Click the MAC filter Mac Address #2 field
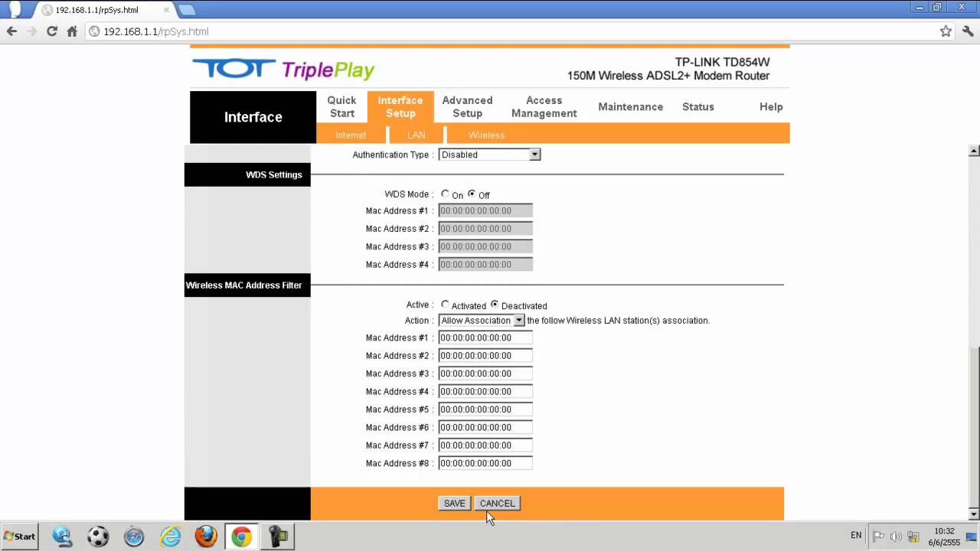This screenshot has width=980, height=551. point(485,356)
